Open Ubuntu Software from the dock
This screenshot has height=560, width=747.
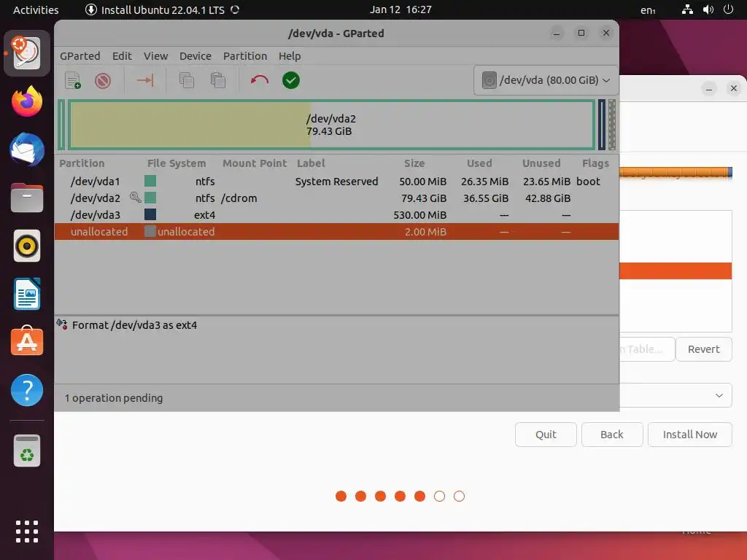[x=27, y=341]
